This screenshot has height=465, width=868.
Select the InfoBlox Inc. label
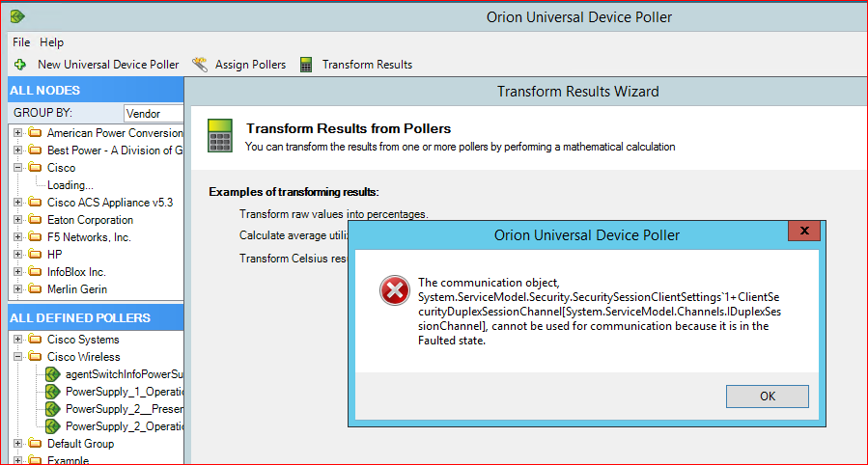(76, 272)
